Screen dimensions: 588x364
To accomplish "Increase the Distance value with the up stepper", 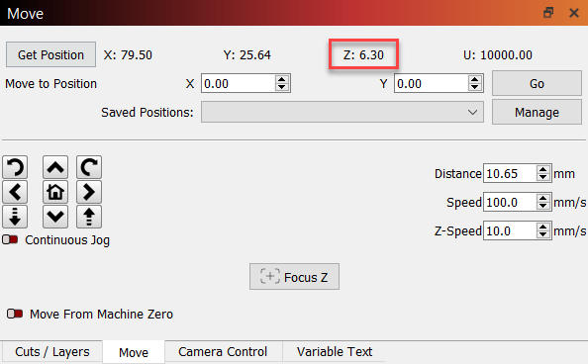I will pos(543,169).
